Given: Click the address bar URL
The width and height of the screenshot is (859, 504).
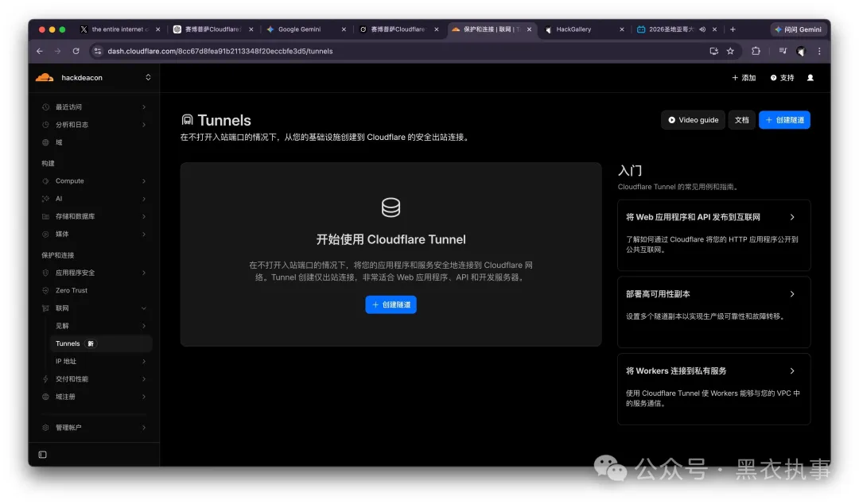Looking at the screenshot, I should (x=220, y=51).
